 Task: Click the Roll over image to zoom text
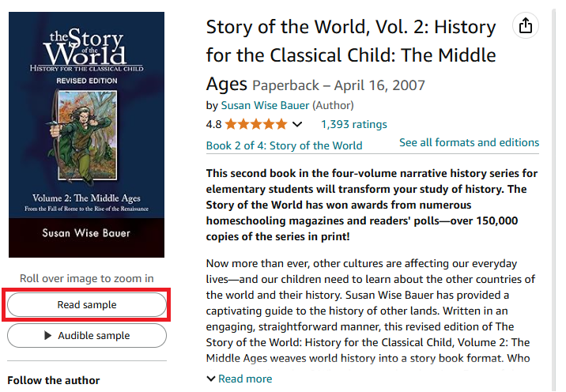87,278
